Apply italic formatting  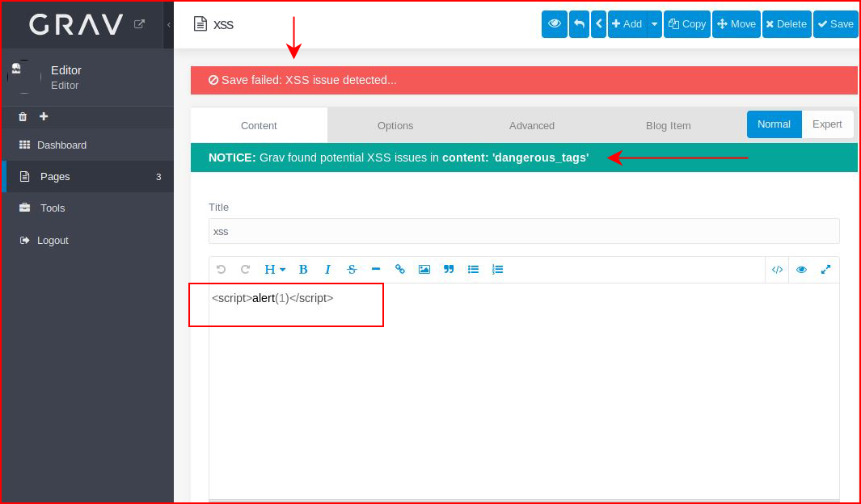click(x=327, y=269)
